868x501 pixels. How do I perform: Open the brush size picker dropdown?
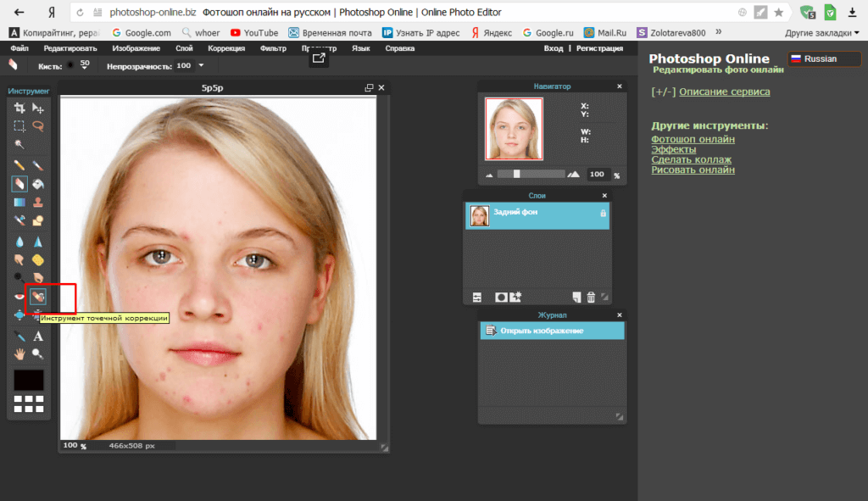85,65
